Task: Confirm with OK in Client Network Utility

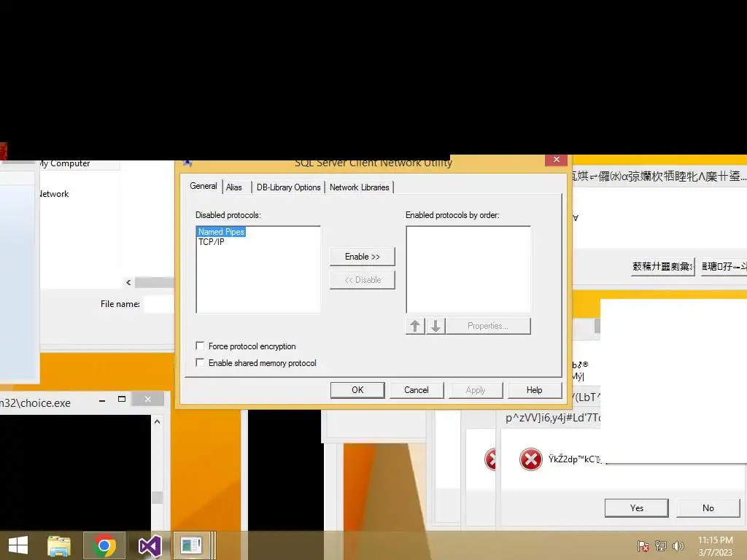Action: pyautogui.click(x=357, y=390)
